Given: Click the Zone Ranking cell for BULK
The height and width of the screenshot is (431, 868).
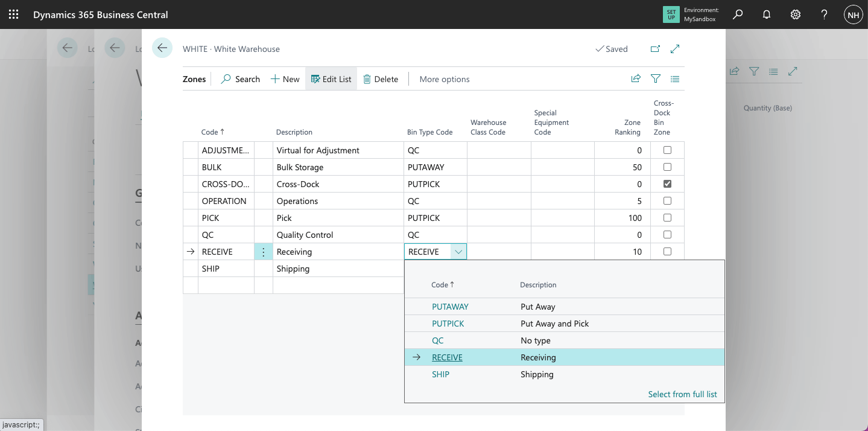Looking at the screenshot, I should pyautogui.click(x=622, y=167).
